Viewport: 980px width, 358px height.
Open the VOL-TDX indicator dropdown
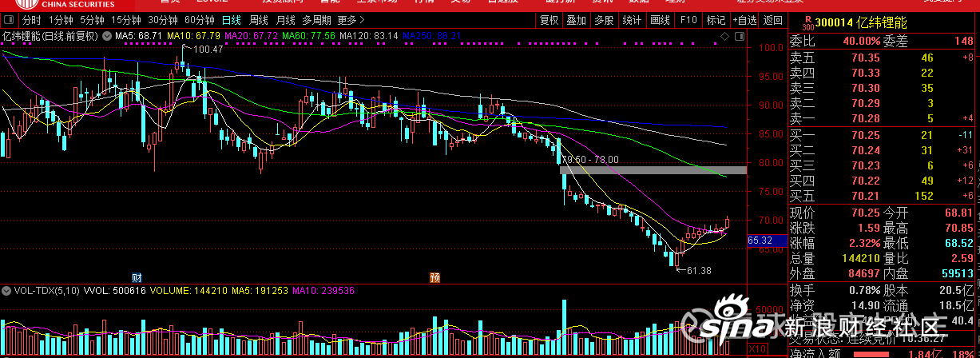8,292
